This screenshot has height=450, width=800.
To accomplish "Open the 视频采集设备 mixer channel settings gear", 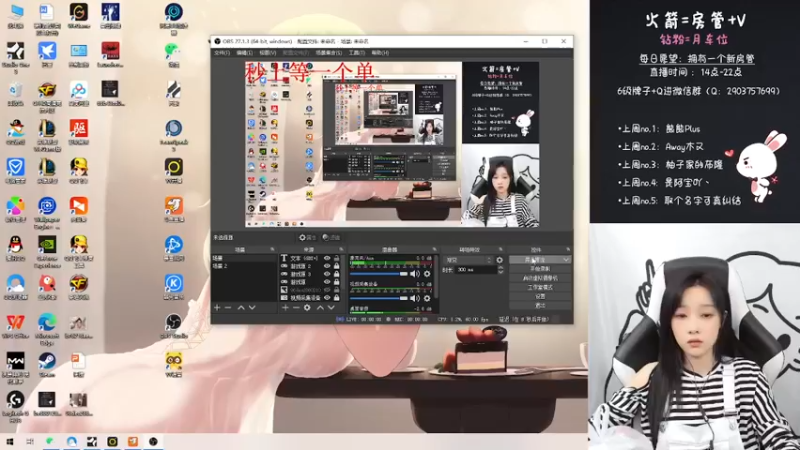I will pyautogui.click(x=427, y=298).
